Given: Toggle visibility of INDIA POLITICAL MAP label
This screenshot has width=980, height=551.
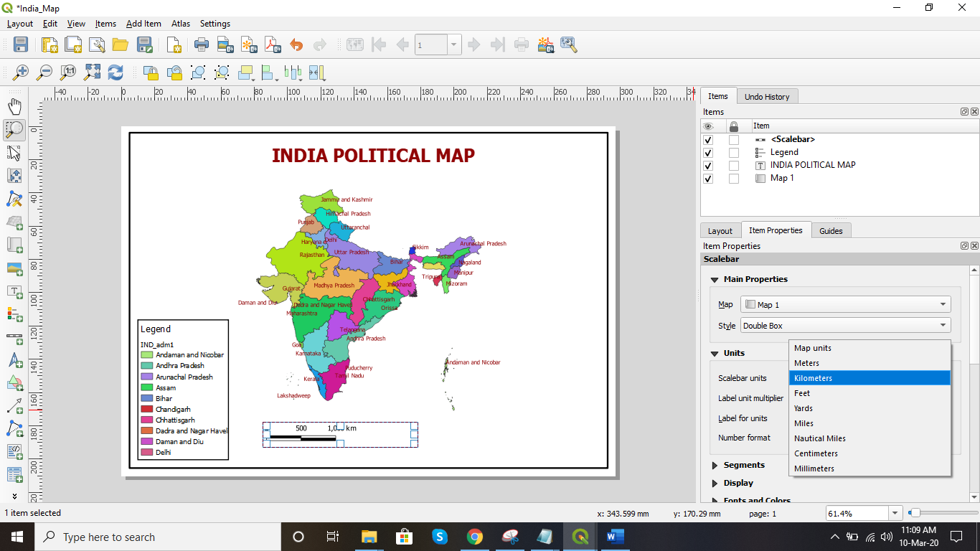Looking at the screenshot, I should 709,166.
